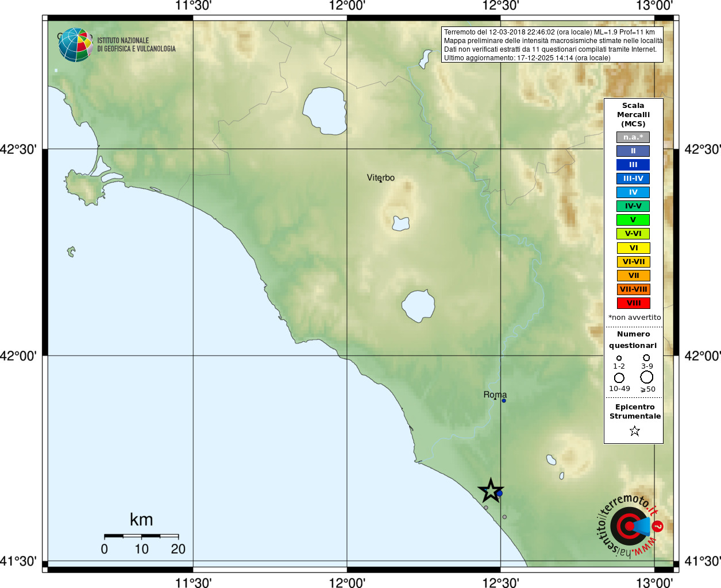721x588 pixels.
Task: Click the 41°30' label on the left axis
Action: (x=18, y=561)
